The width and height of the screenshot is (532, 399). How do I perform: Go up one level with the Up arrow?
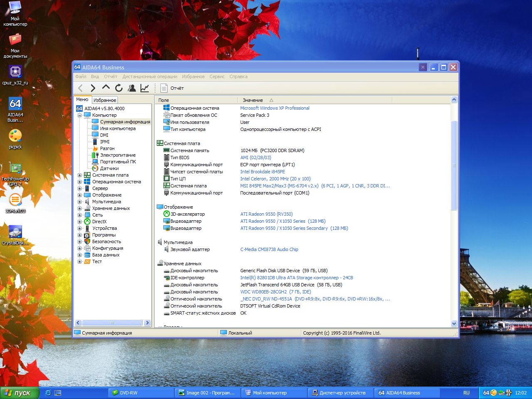coord(106,87)
